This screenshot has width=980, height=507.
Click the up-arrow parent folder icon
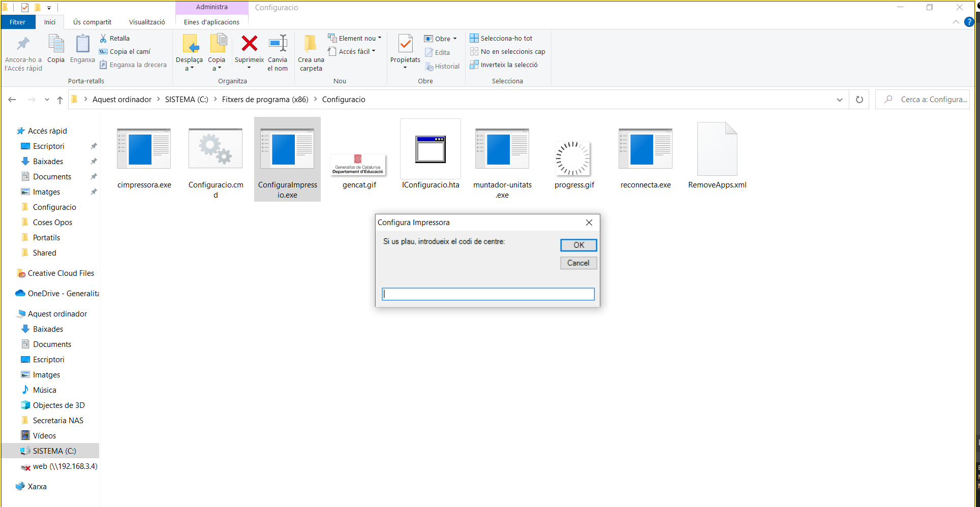[60, 100]
